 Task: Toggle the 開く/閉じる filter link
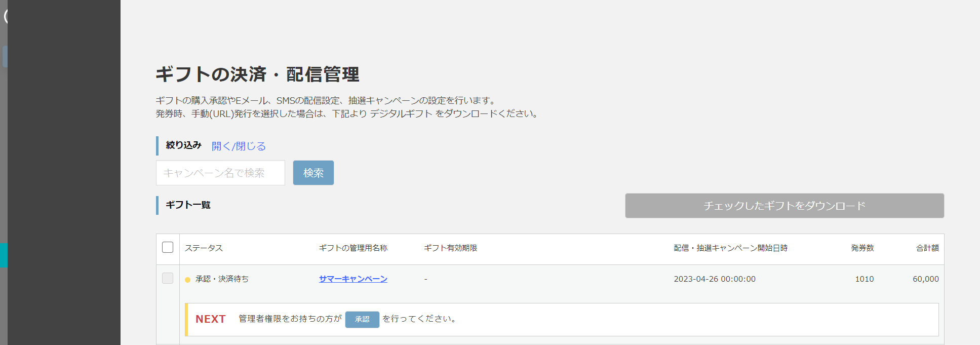[x=239, y=146]
